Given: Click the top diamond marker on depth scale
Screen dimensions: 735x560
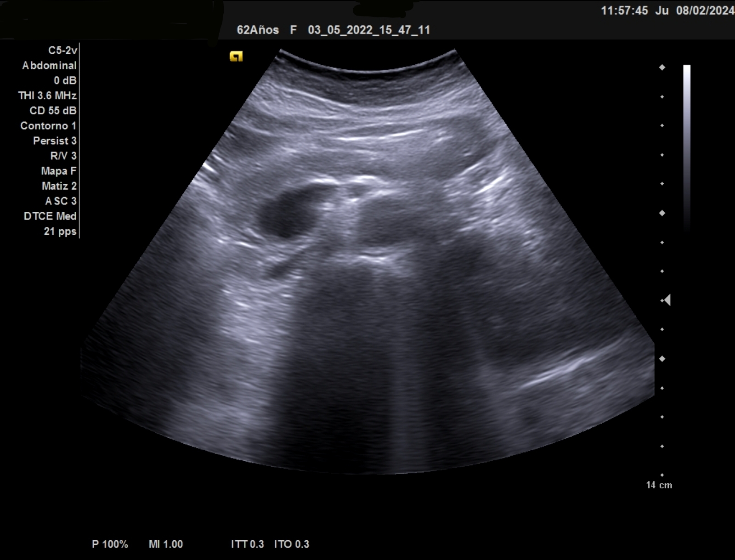Looking at the screenshot, I should [x=662, y=68].
